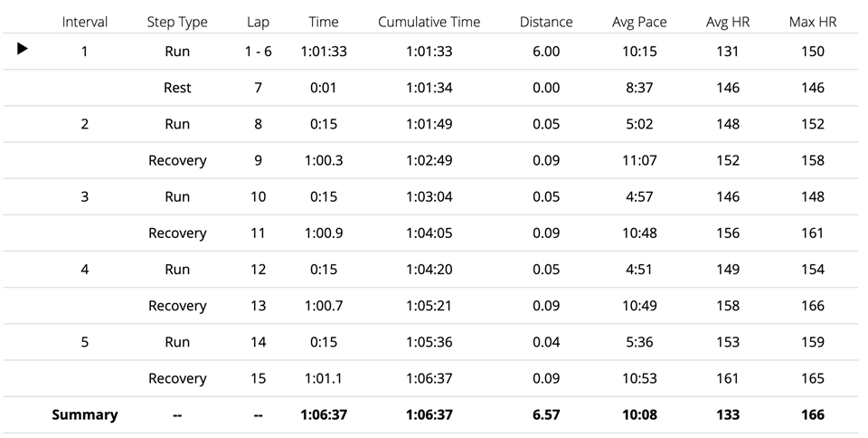
Task: Select the Recovery row for lap 11
Action: point(430,233)
